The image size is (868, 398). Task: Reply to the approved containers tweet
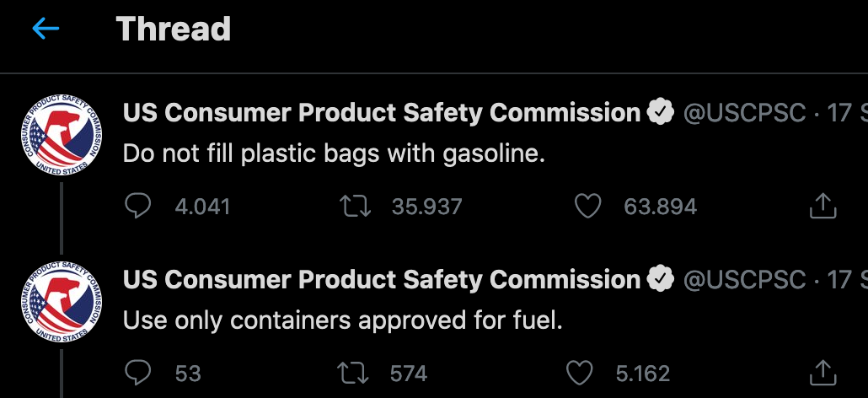tap(137, 372)
